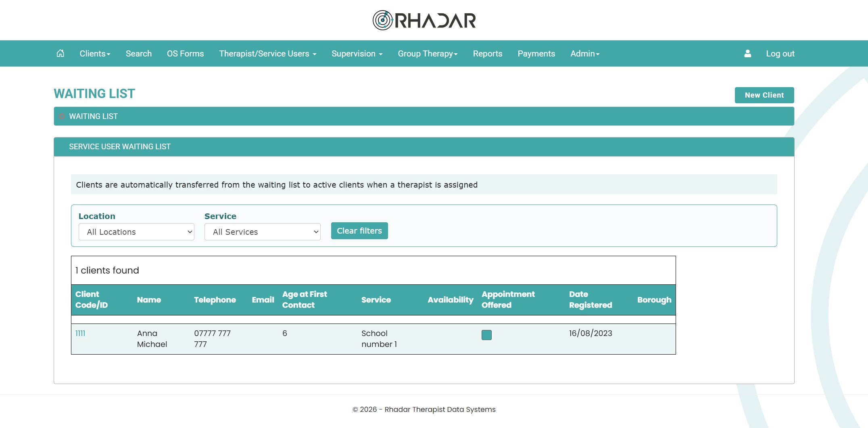The width and height of the screenshot is (868, 428).
Task: Select the School number 1 service cell
Action: tap(379, 339)
